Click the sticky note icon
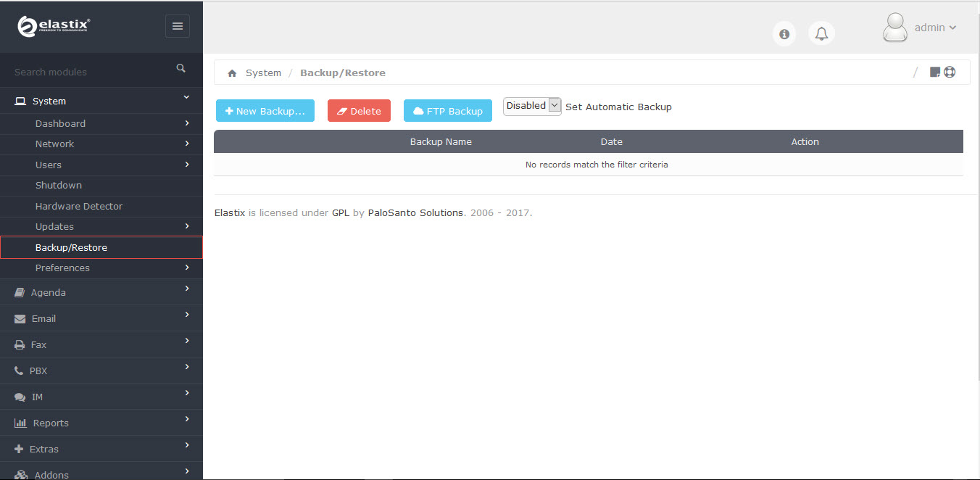980x480 pixels. click(935, 72)
